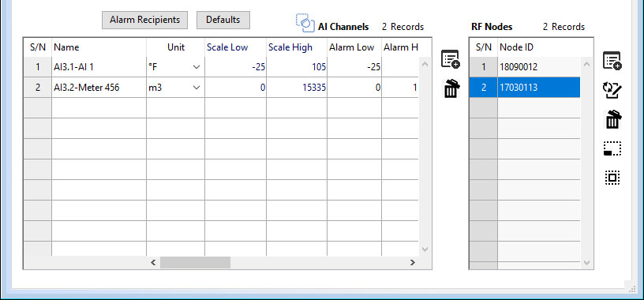
Task: Click AI Channels horizontal scroll right arrow
Action: pyautogui.click(x=412, y=263)
